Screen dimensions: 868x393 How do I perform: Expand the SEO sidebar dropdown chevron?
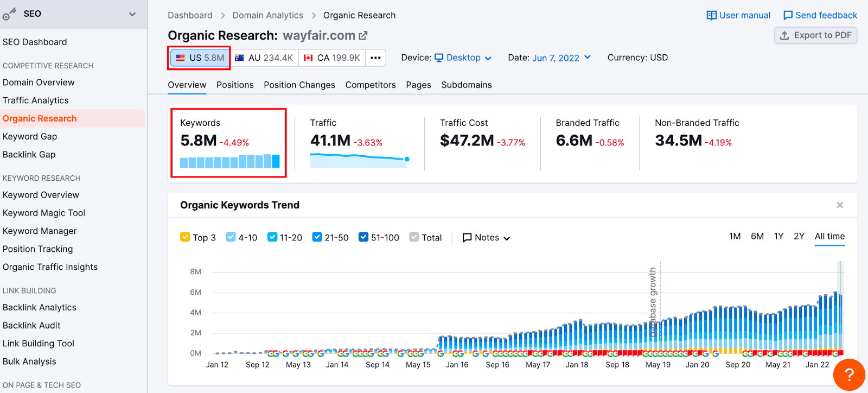pyautogui.click(x=132, y=14)
